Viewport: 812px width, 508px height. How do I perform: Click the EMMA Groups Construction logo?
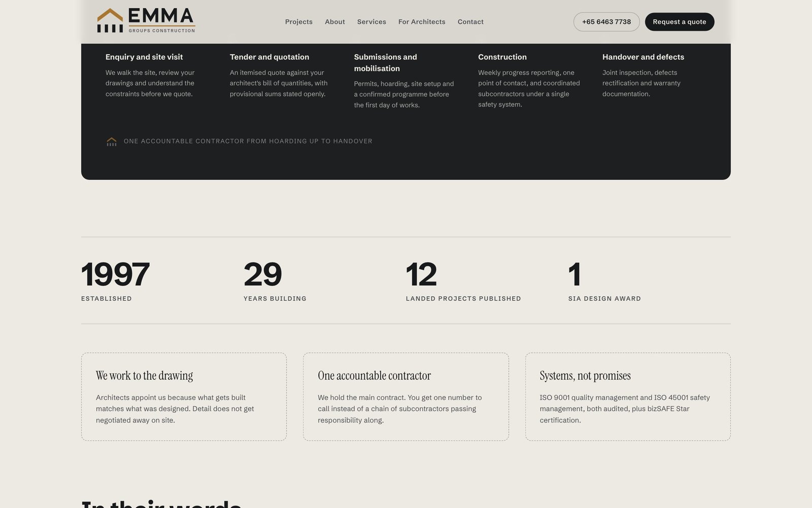146,20
